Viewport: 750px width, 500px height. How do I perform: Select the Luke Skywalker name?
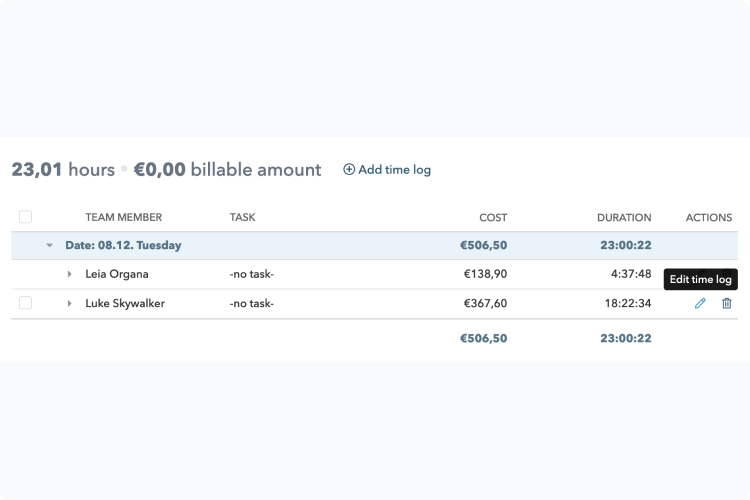point(125,303)
